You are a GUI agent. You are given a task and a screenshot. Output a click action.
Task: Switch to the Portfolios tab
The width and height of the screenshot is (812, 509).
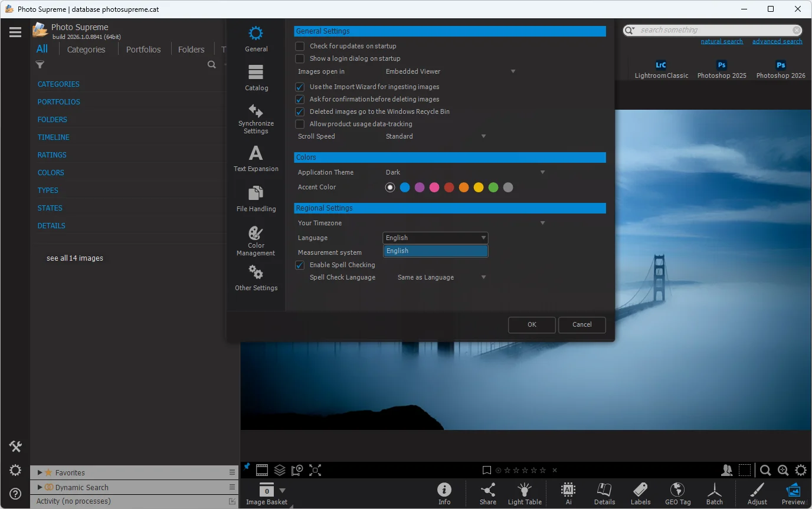(x=143, y=50)
